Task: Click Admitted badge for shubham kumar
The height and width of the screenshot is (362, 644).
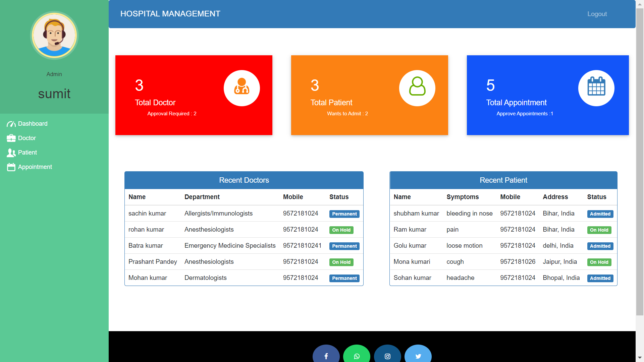Action: tap(600, 214)
